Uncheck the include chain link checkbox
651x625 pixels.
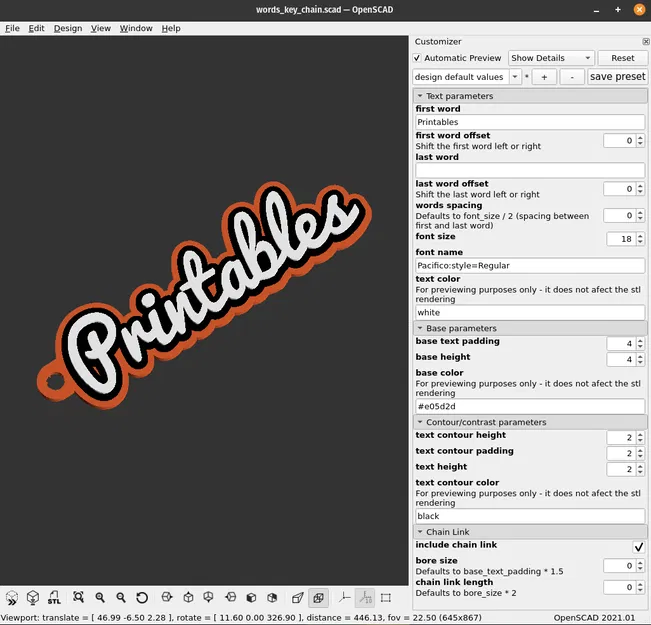[x=639, y=547]
